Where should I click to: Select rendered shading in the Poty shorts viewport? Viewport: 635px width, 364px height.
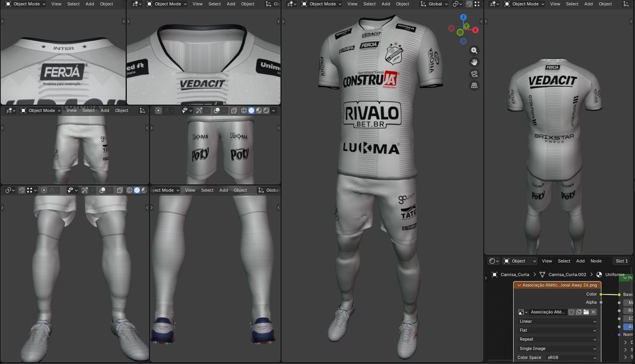[x=266, y=111]
